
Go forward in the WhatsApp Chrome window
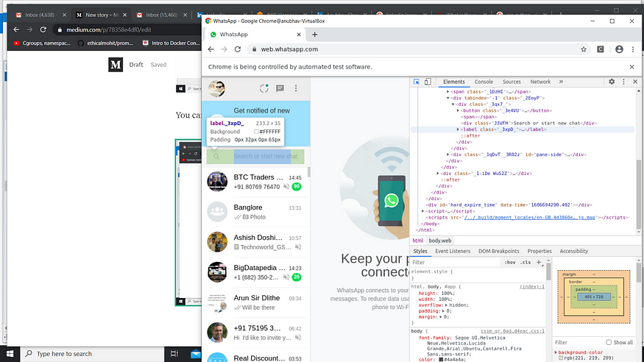[224, 49]
